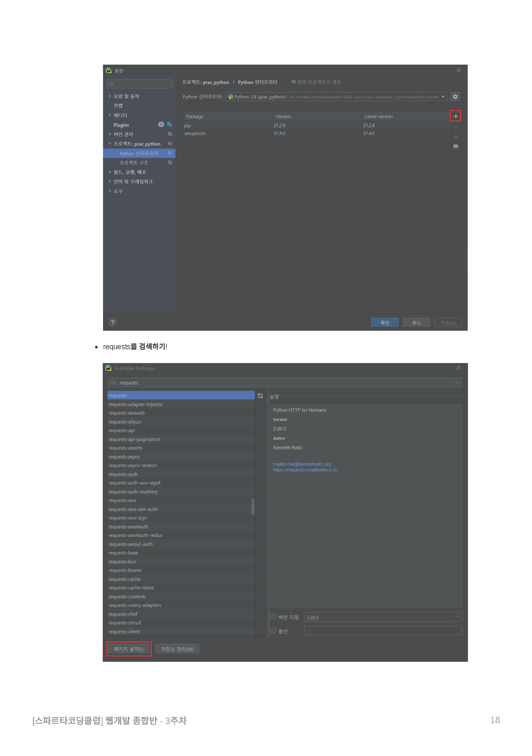Viewport: 532px width, 756px height.
Task: Click the 적용(A) button
Action: (x=448, y=322)
